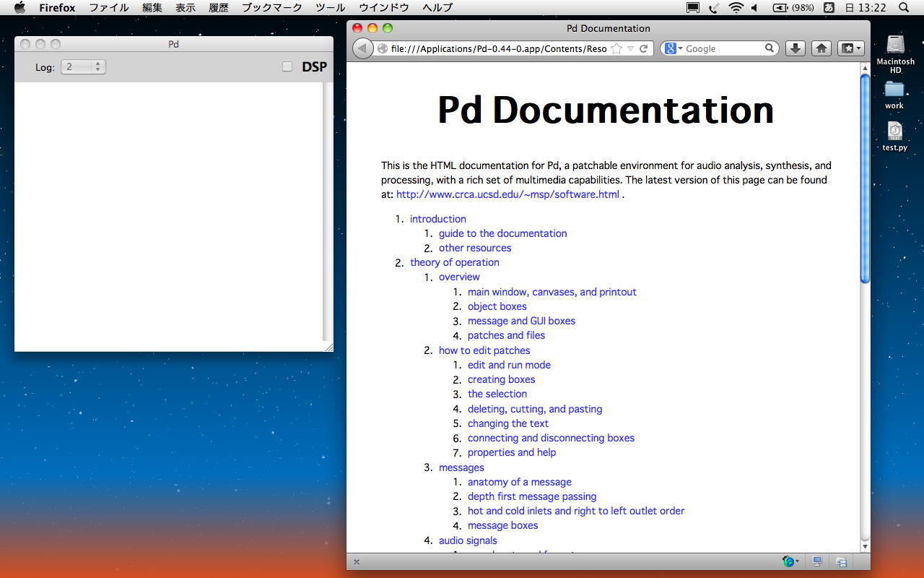Open the 'creating boxes' link
This screenshot has width=924, height=578.
click(x=502, y=379)
